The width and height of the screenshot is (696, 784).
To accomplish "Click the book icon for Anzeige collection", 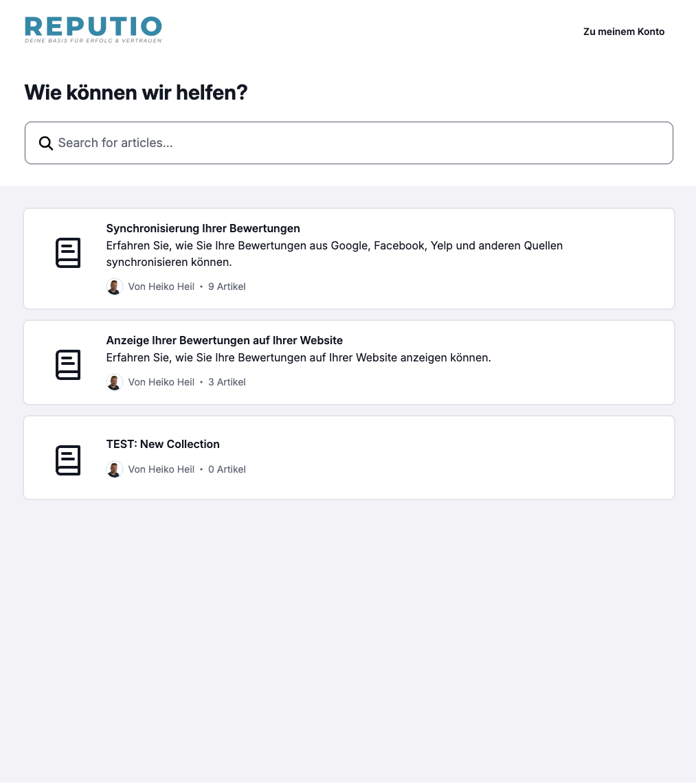I will [x=68, y=365].
